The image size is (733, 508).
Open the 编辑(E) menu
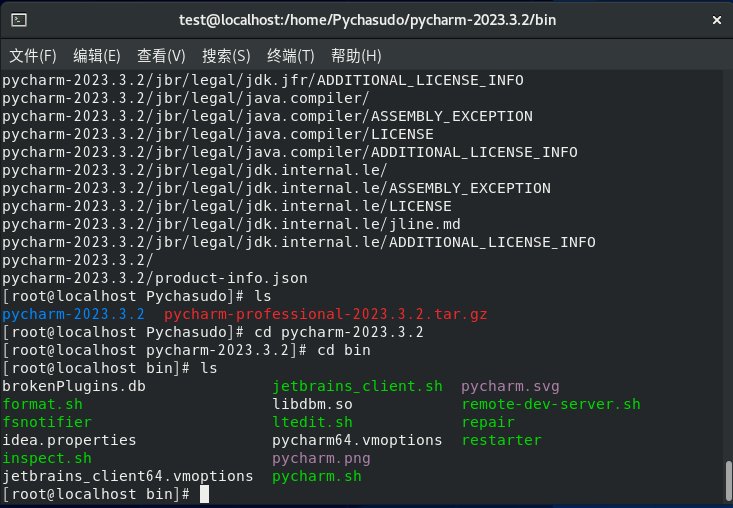pyautogui.click(x=97, y=56)
